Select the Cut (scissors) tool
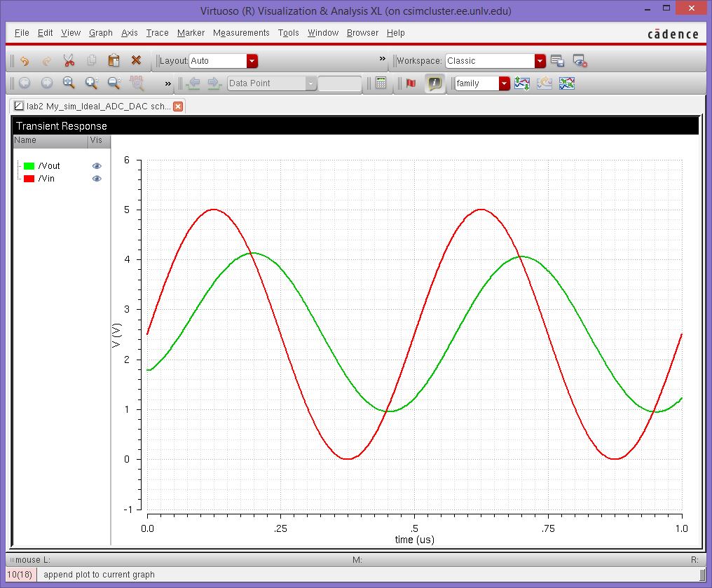Image resolution: width=712 pixels, height=588 pixels. coord(69,61)
